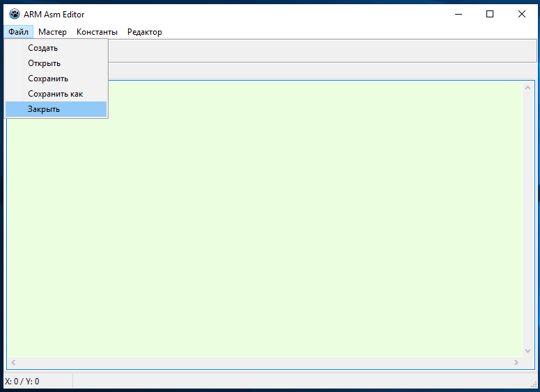Click the horizontal scrollbar left arrow

13,362
